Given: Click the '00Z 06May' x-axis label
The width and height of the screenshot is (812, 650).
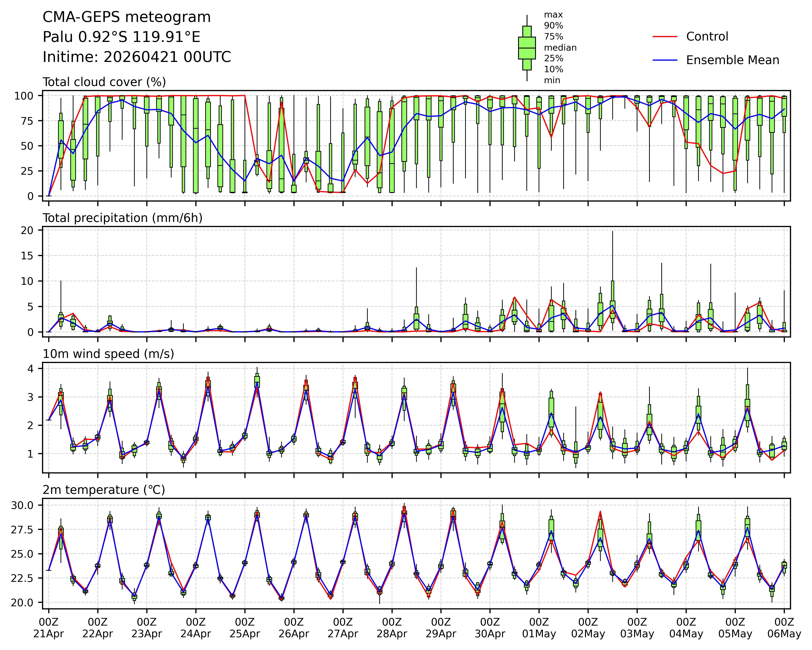Looking at the screenshot, I should tap(784, 627).
